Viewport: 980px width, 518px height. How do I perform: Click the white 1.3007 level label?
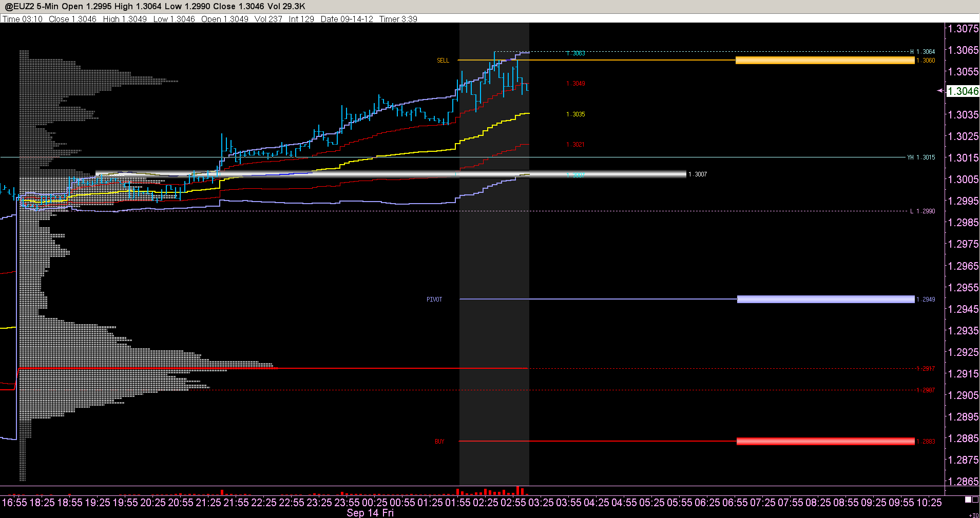point(698,174)
